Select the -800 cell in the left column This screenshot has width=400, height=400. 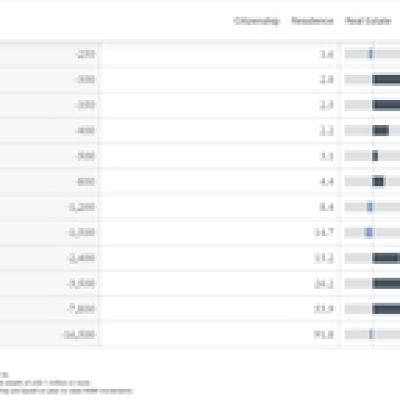[x=85, y=182]
